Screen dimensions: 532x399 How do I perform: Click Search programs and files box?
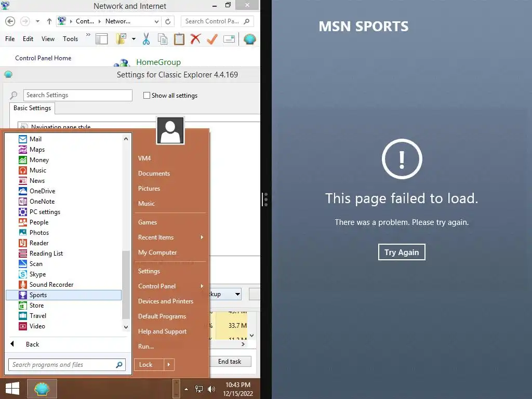pyautogui.click(x=67, y=365)
